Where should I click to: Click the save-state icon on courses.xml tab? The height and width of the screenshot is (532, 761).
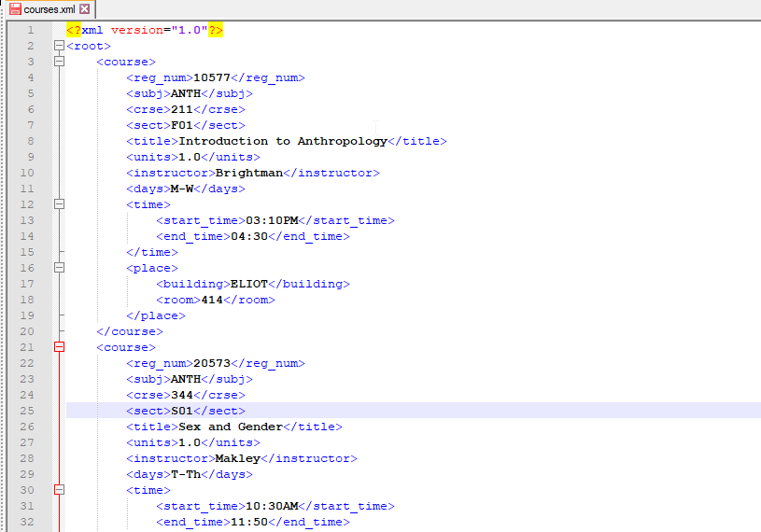pyautogui.click(x=16, y=9)
